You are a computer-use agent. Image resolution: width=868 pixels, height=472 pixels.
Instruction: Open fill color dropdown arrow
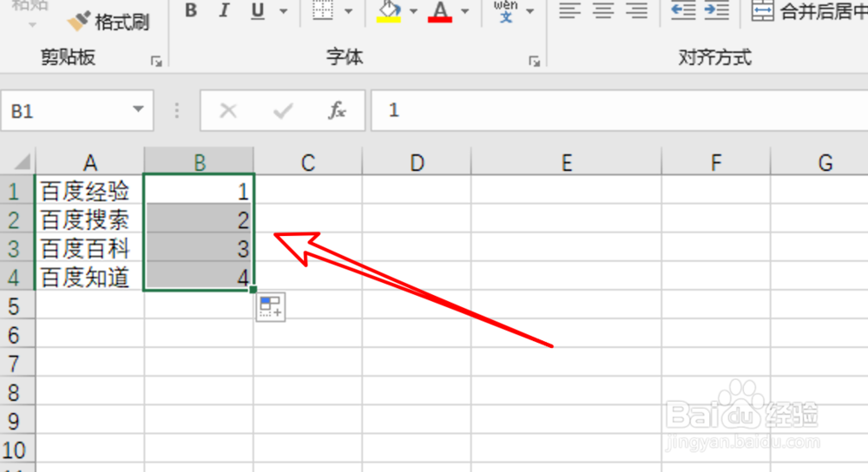[x=413, y=10]
